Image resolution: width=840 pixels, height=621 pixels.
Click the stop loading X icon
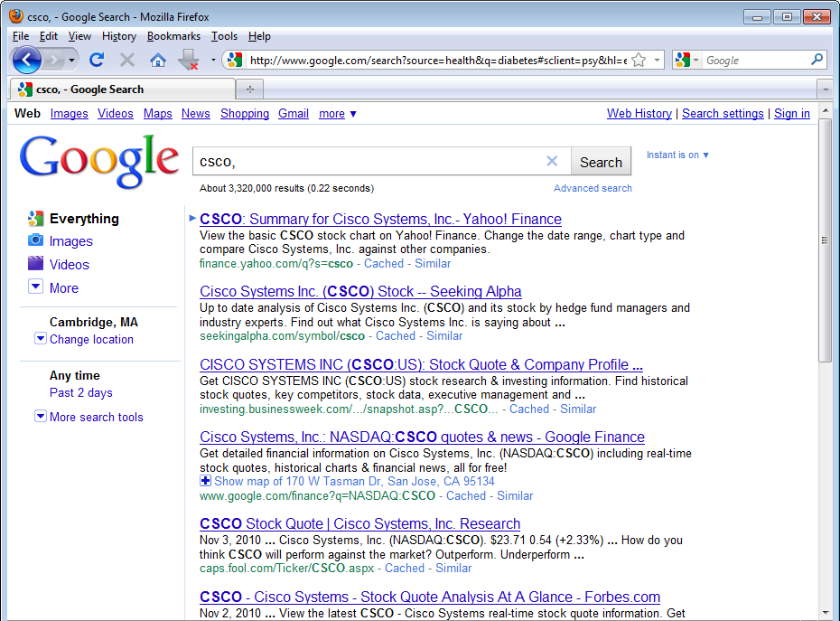pyautogui.click(x=127, y=60)
